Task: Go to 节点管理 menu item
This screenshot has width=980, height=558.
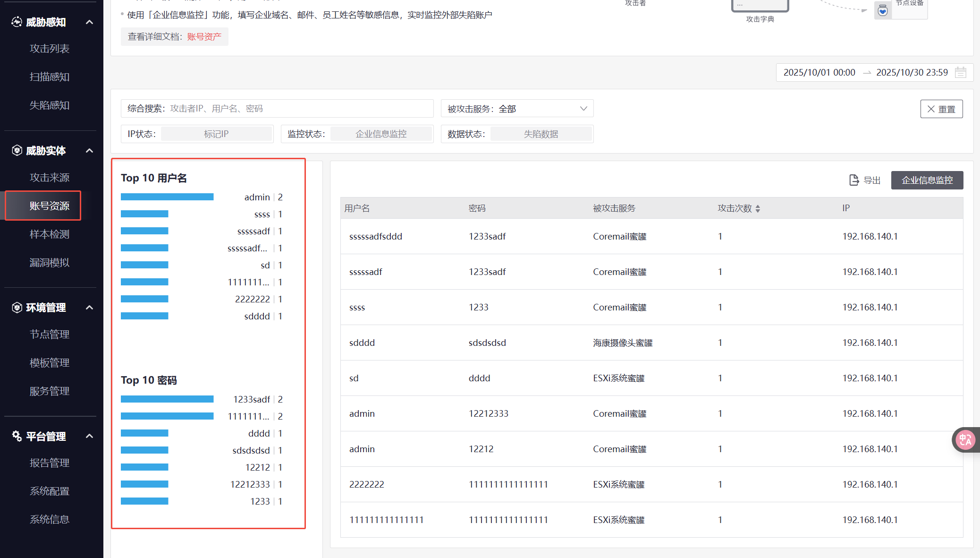Action: [50, 335]
